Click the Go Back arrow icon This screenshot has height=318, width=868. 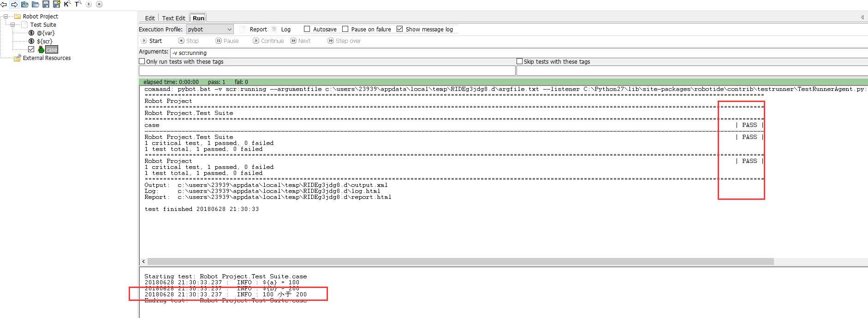3,4
